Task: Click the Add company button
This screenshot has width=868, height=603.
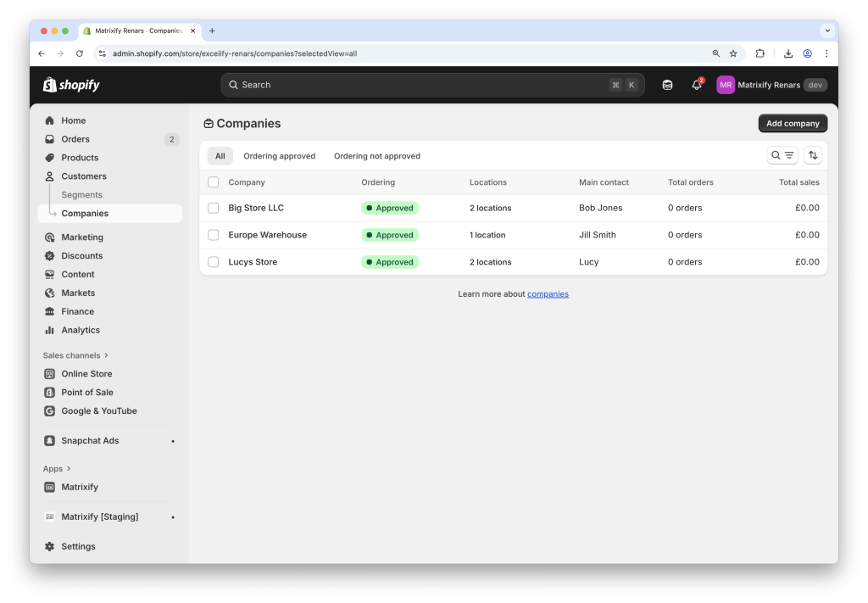Action: tap(792, 123)
